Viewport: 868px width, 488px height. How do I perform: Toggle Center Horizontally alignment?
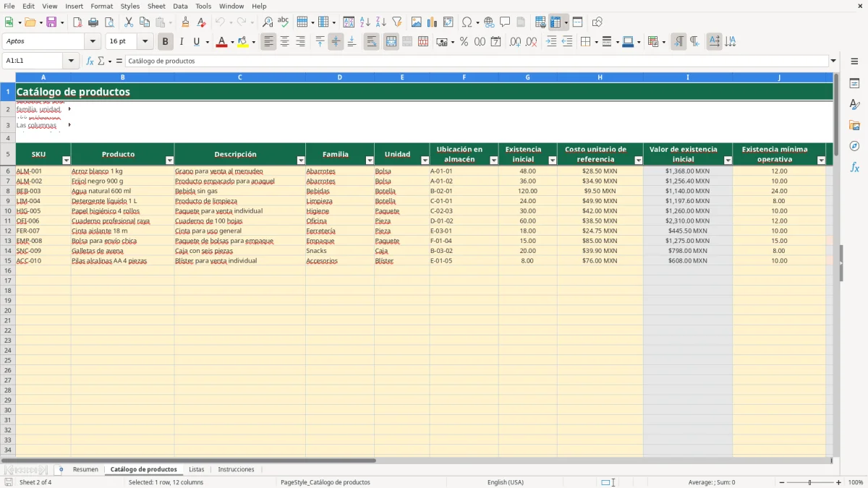pyautogui.click(x=285, y=42)
